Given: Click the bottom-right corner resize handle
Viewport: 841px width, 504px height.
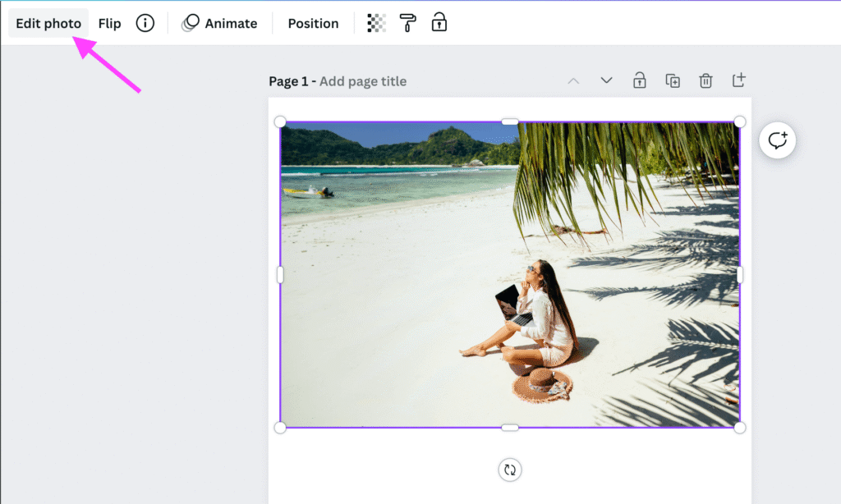Looking at the screenshot, I should (740, 428).
